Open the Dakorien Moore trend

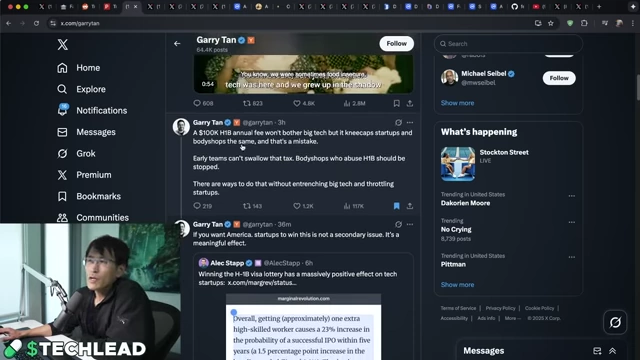coord(465,203)
